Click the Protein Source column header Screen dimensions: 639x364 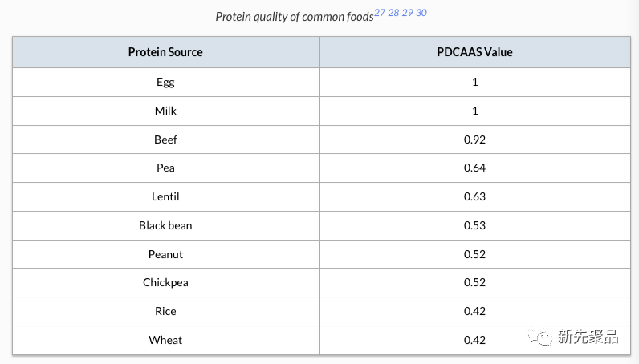pos(165,52)
